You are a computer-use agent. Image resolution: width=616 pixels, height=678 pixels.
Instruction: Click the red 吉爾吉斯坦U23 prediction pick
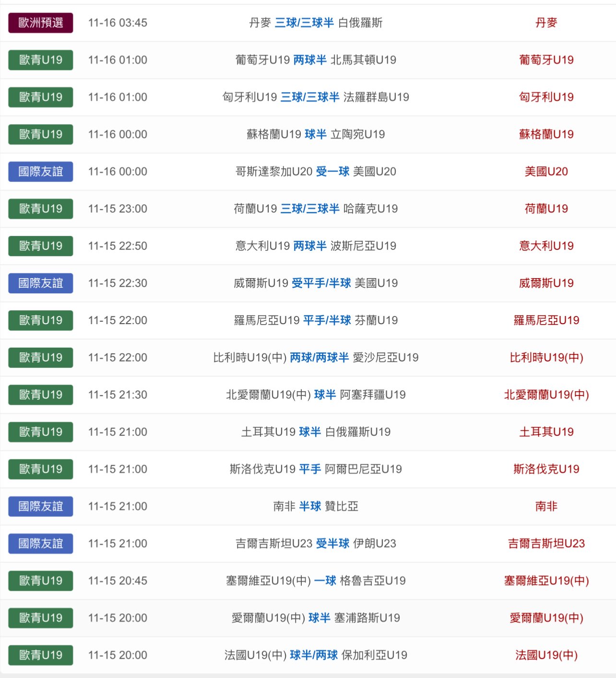(546, 544)
